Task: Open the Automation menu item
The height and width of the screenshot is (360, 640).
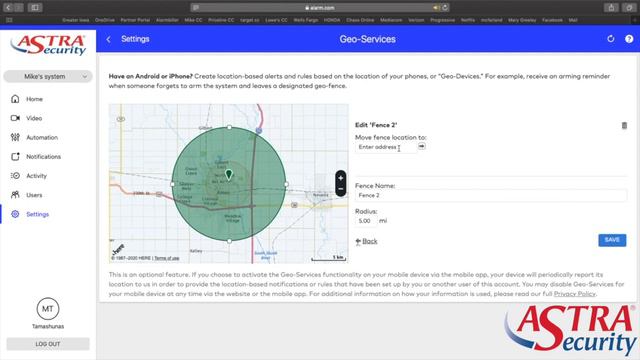Action: point(42,138)
